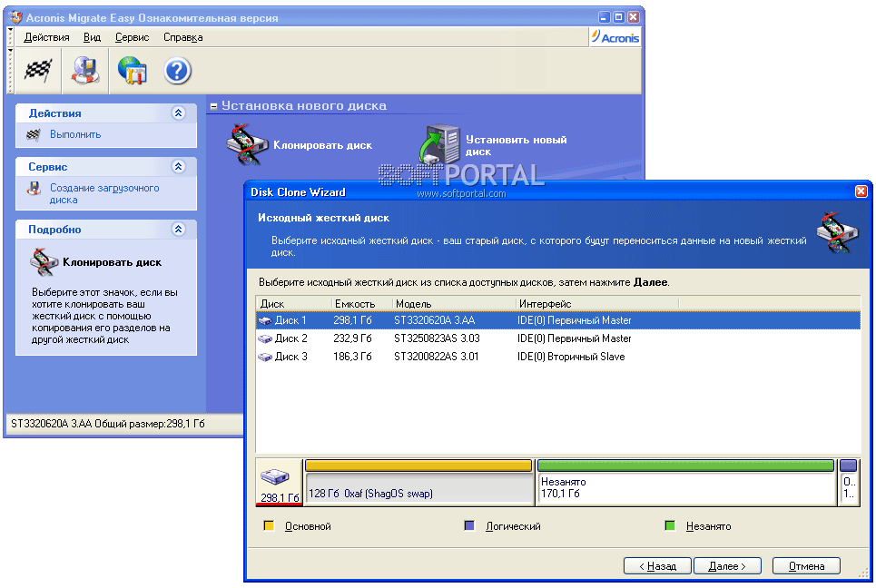Collapse the Установка нового диска section
876x588 pixels.
[x=213, y=106]
